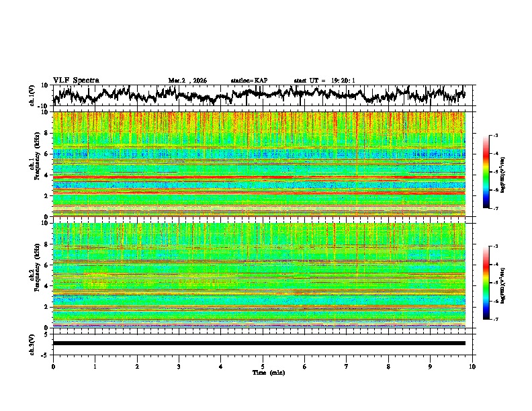
Task: Click the "station=KAP" header label
Action: click(249, 81)
